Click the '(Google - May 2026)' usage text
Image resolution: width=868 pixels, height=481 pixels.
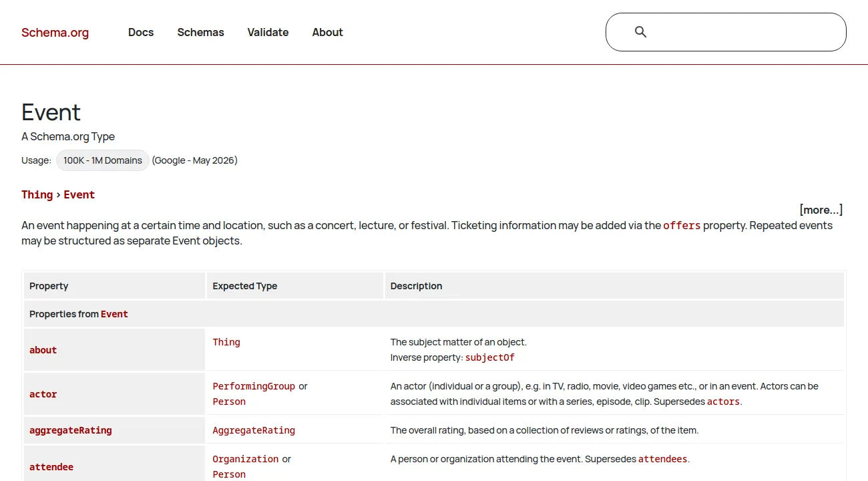pyautogui.click(x=195, y=160)
